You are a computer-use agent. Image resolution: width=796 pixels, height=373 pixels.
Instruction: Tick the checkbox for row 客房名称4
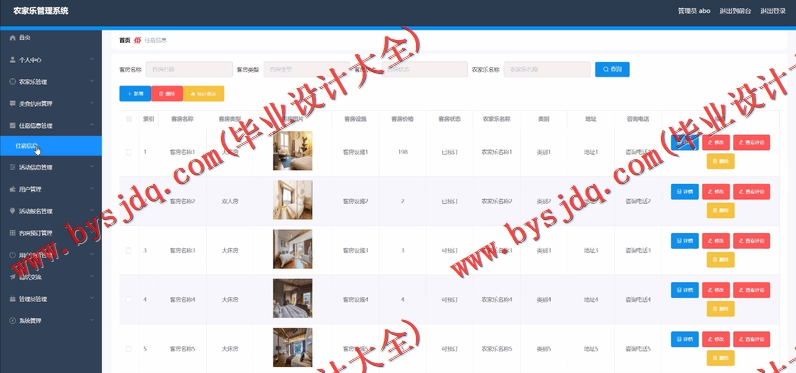point(128,299)
